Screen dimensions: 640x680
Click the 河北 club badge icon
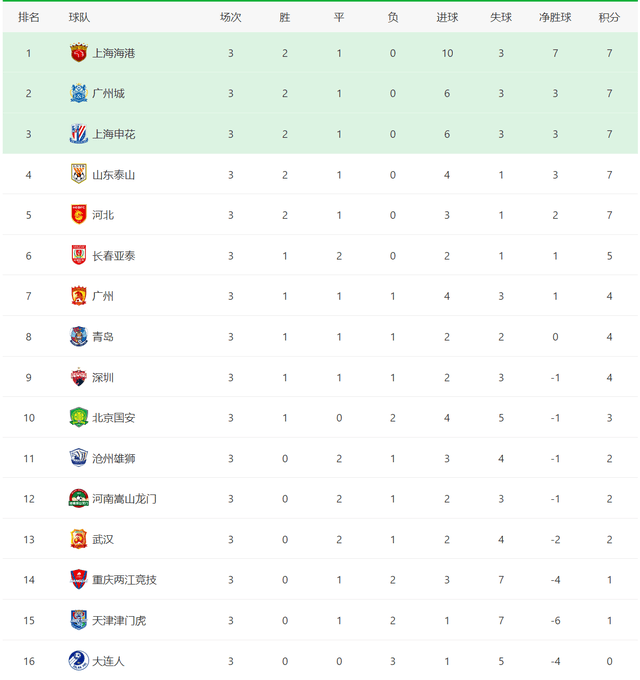[78, 215]
